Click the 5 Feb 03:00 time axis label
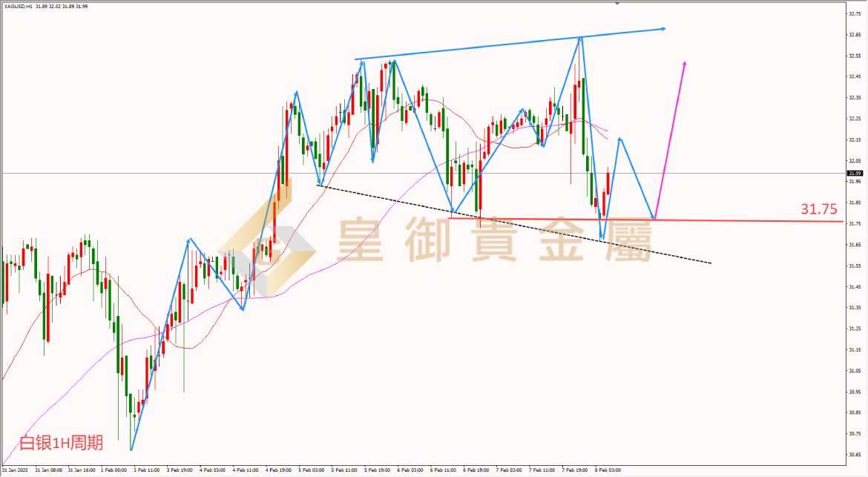Screen dimensions: 868x477 tap(311, 470)
